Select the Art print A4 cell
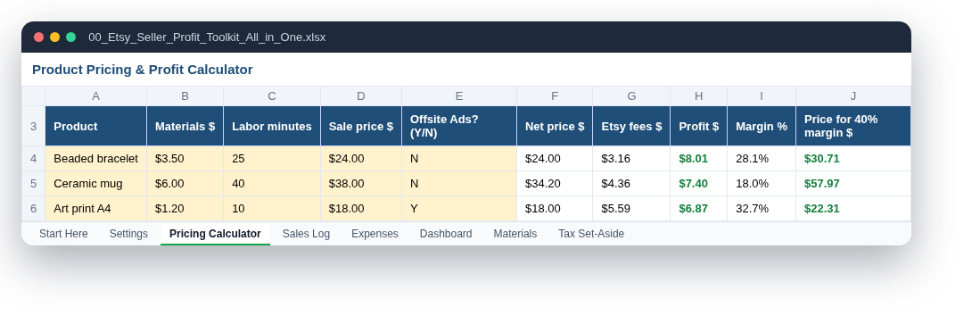 [x=95, y=209]
